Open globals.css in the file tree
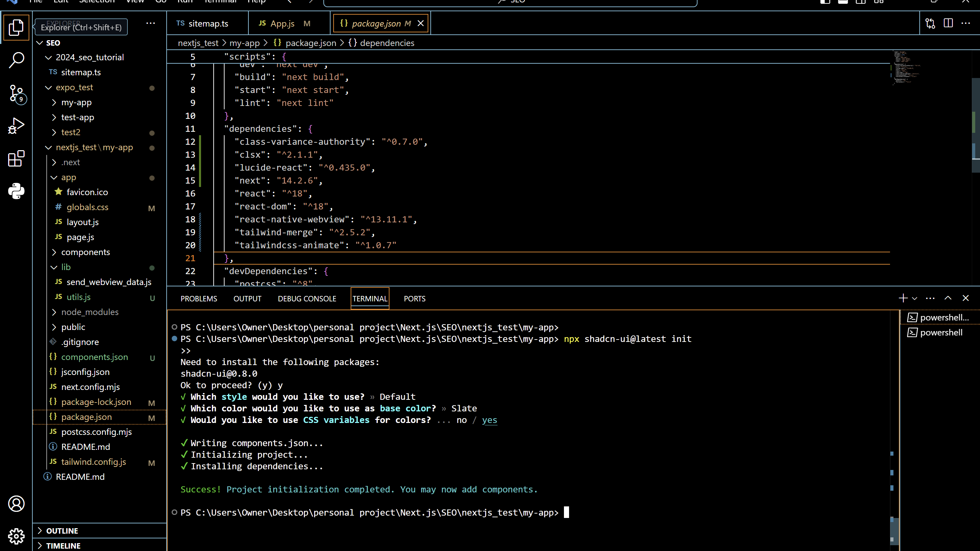The image size is (980, 551). pos(100,207)
